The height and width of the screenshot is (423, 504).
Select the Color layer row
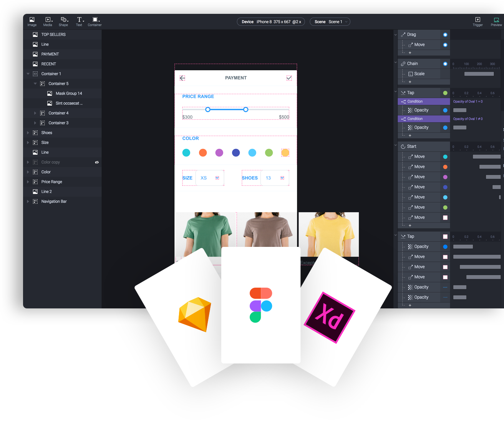[x=62, y=172]
